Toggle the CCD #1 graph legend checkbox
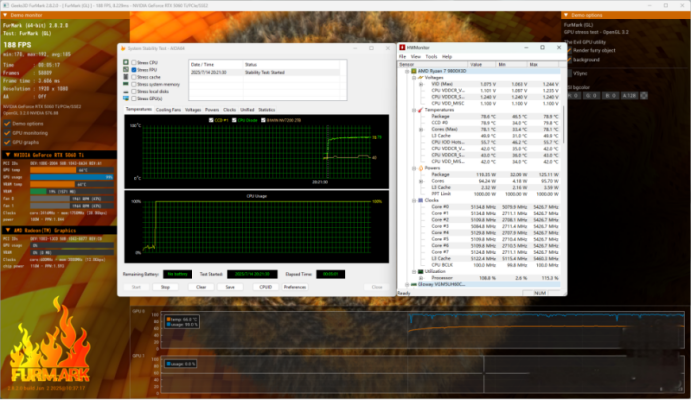 tap(211, 120)
